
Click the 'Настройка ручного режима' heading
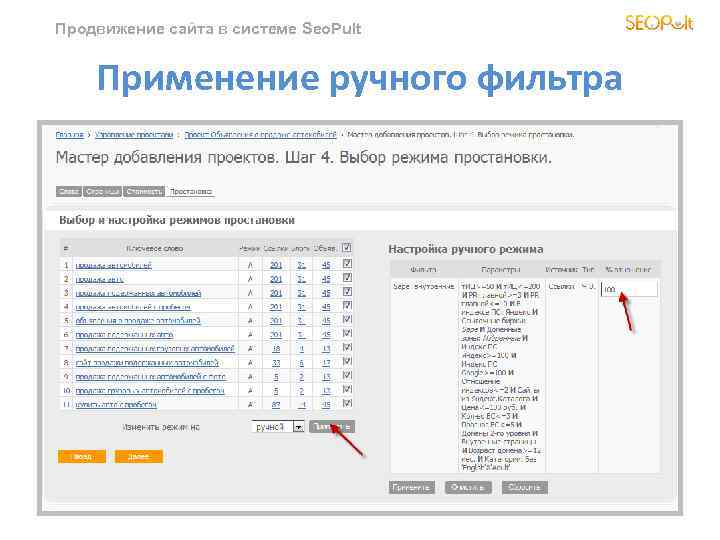[x=466, y=249]
